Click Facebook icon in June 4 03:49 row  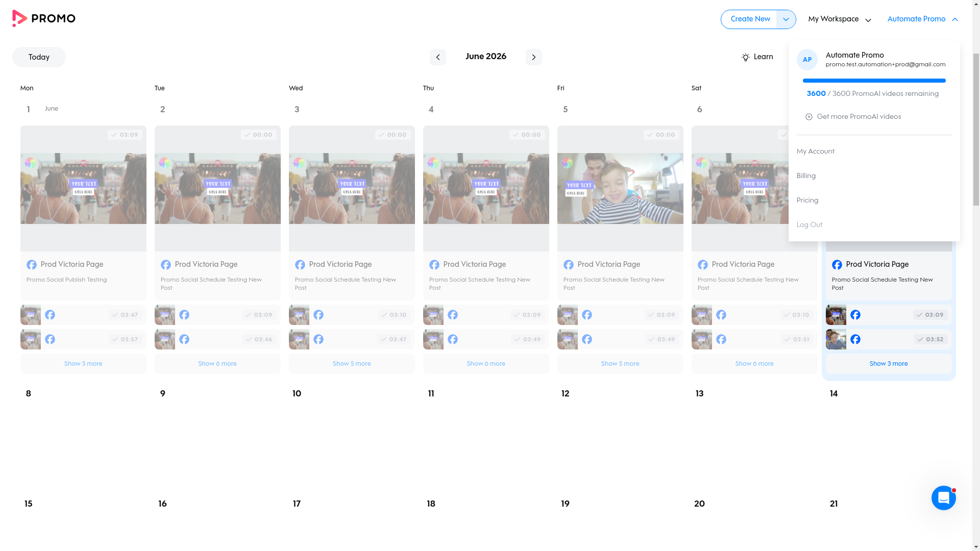(x=453, y=339)
